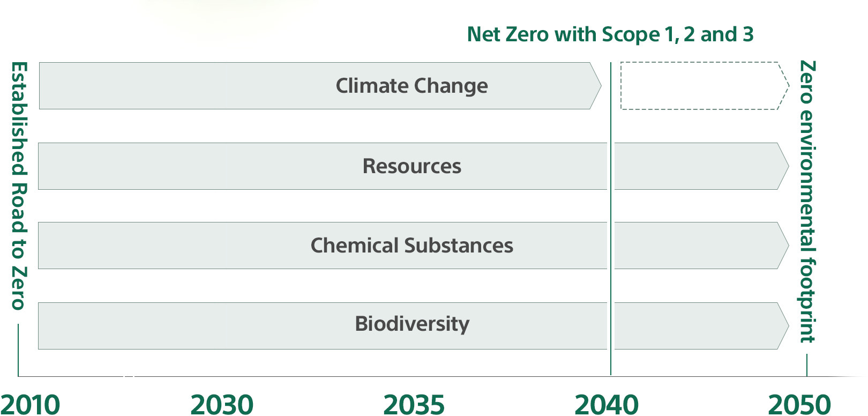Click the Net Zero with Scope heading
868x416 pixels.
pyautogui.click(x=610, y=34)
